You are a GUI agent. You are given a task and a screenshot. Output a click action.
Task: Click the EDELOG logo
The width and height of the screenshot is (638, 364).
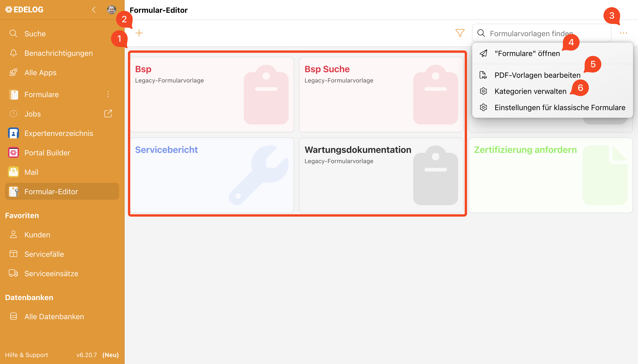point(24,10)
